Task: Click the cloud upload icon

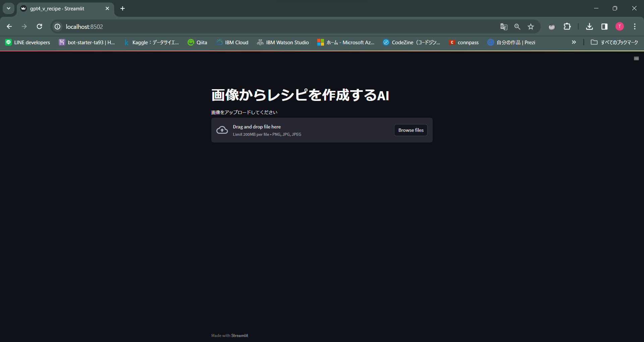Action: [222, 130]
